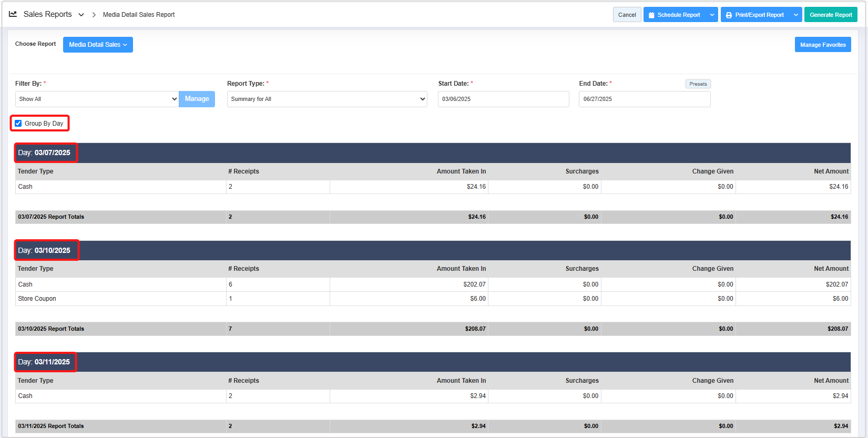868x438 pixels.
Task: Open the date Presets button
Action: tap(698, 84)
